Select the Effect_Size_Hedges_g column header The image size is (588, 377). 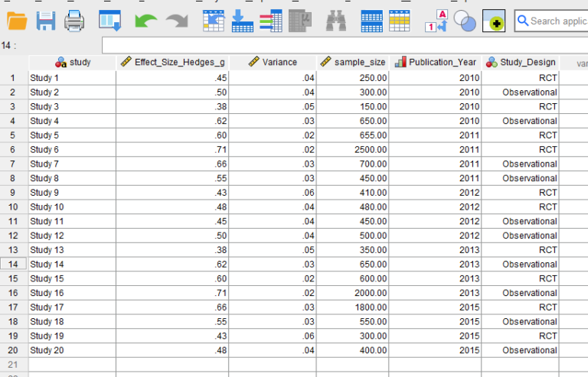[173, 63]
